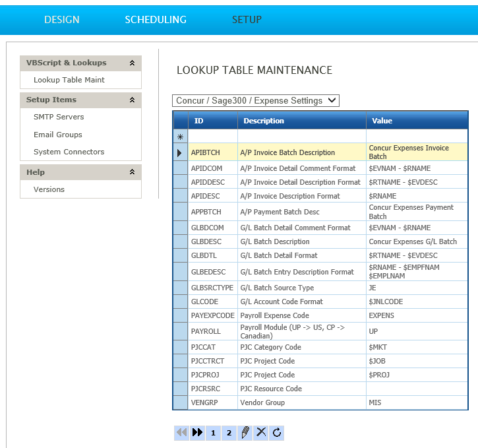Click 'G/L Batch Entry Description Format' cell

pos(302,272)
